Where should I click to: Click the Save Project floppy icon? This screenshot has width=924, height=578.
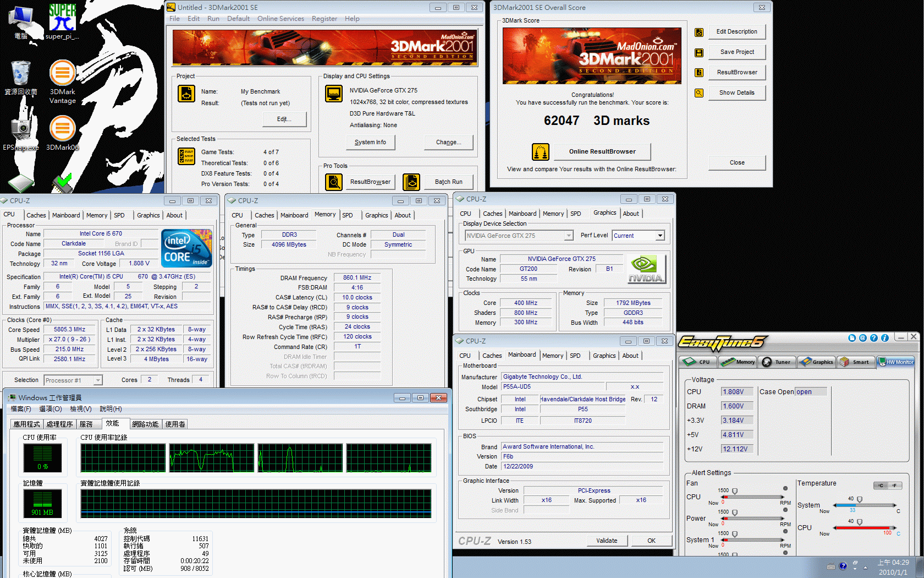(699, 53)
